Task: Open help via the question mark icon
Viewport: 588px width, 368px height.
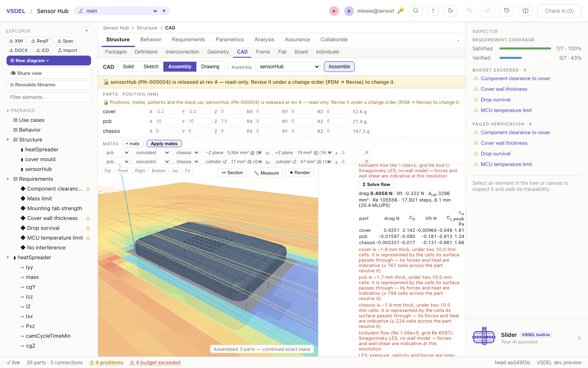Action: click(x=433, y=11)
